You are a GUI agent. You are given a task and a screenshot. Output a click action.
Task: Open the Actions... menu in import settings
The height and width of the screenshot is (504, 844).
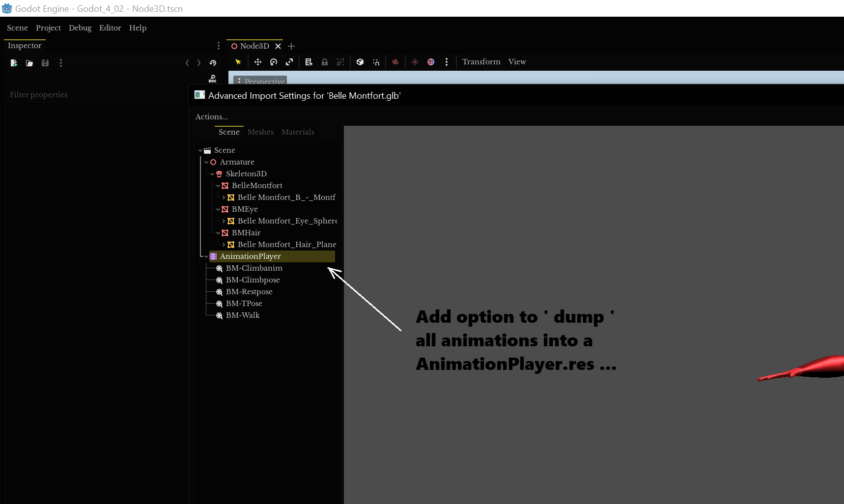211,116
